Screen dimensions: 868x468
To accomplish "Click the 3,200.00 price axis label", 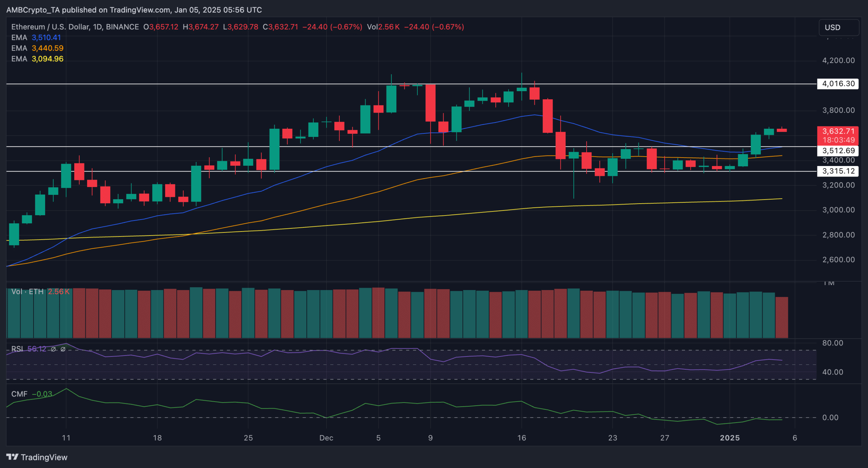I will 839,185.
